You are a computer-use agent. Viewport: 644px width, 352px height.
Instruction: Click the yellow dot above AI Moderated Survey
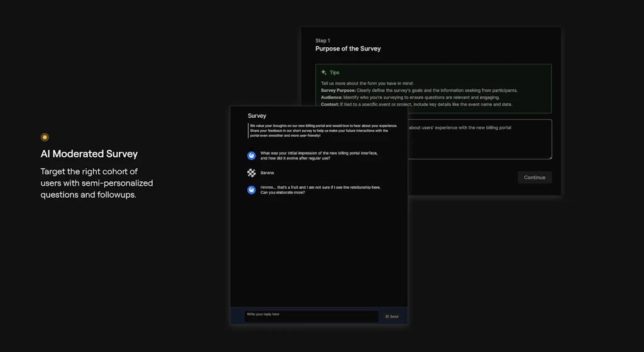(45, 137)
